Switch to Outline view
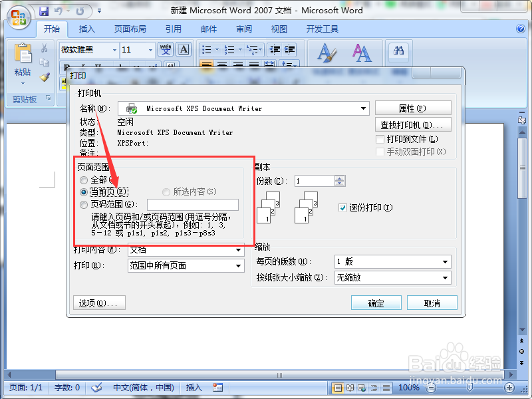532x399 pixels. 374,388
